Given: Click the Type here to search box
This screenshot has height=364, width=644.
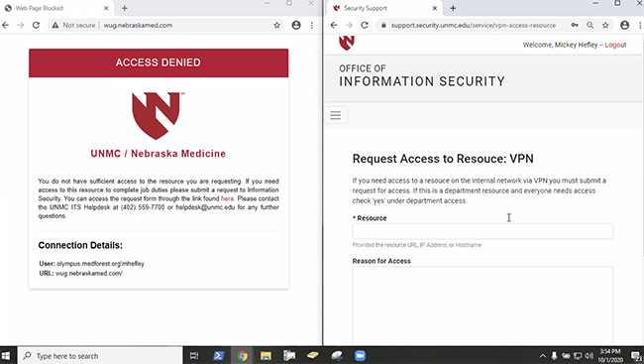Looking at the screenshot, I should (100, 356).
